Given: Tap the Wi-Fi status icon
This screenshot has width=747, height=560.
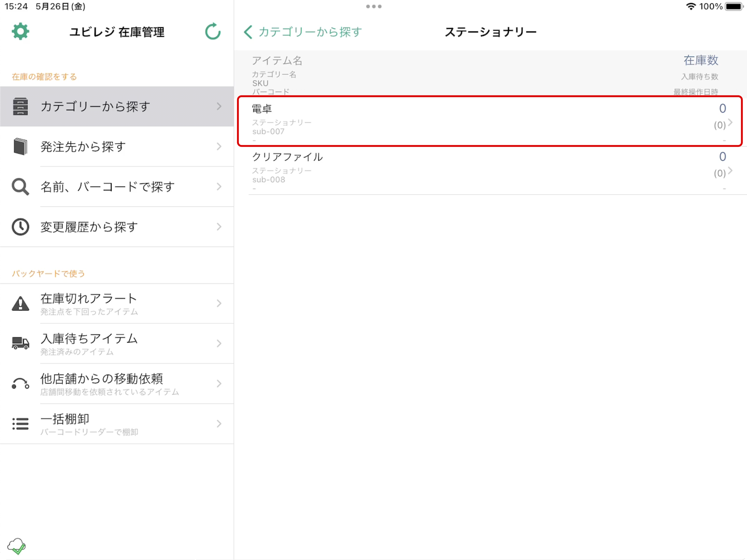Looking at the screenshot, I should [x=691, y=6].
